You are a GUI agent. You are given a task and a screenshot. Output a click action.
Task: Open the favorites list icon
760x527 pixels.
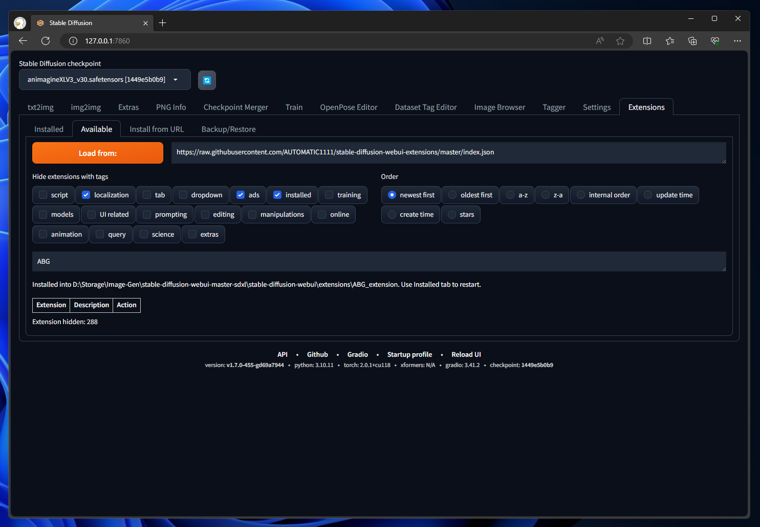[x=670, y=41]
